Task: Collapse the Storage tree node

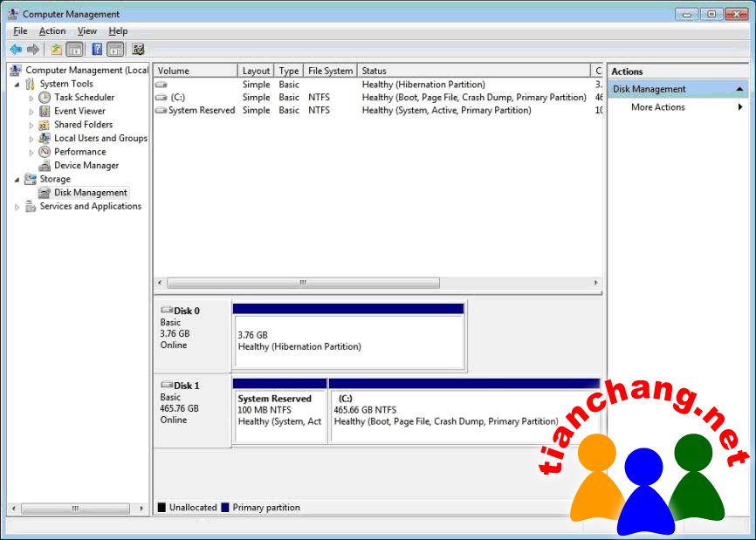Action: point(17,180)
